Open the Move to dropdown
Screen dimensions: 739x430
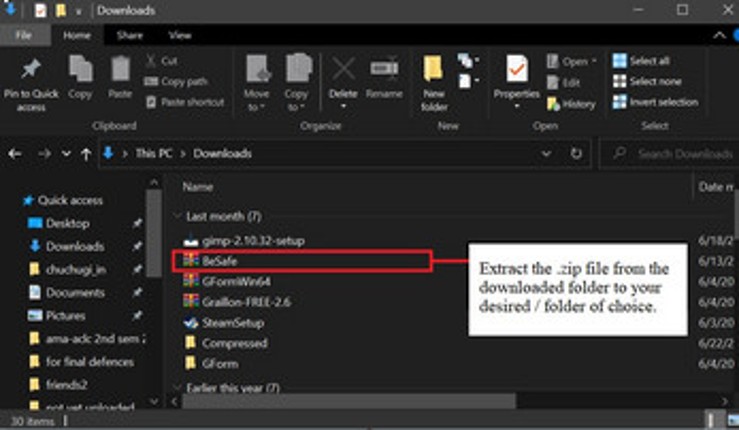[257, 80]
